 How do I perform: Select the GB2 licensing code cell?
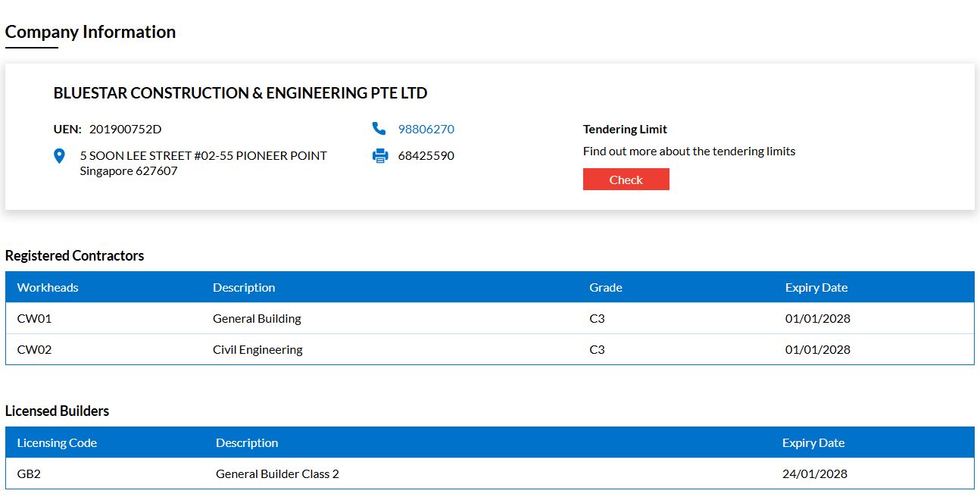coord(28,474)
